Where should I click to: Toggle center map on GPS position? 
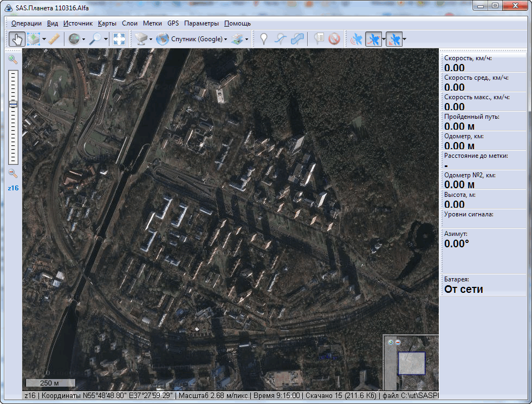pyautogui.click(x=394, y=39)
